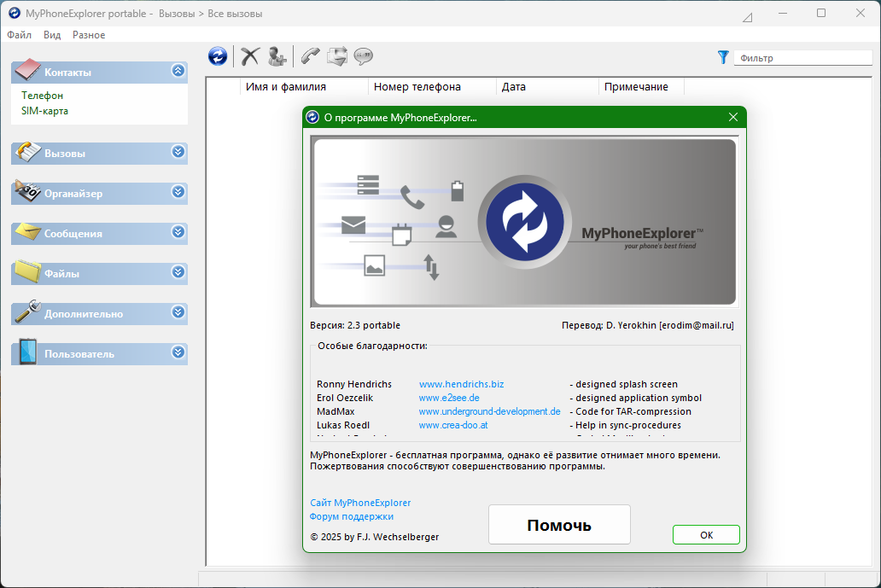Click into the Фильтр search field

[x=802, y=58]
